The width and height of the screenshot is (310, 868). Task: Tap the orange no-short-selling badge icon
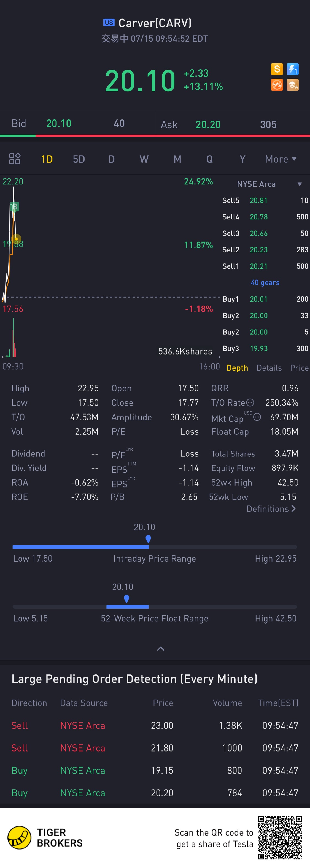[277, 85]
